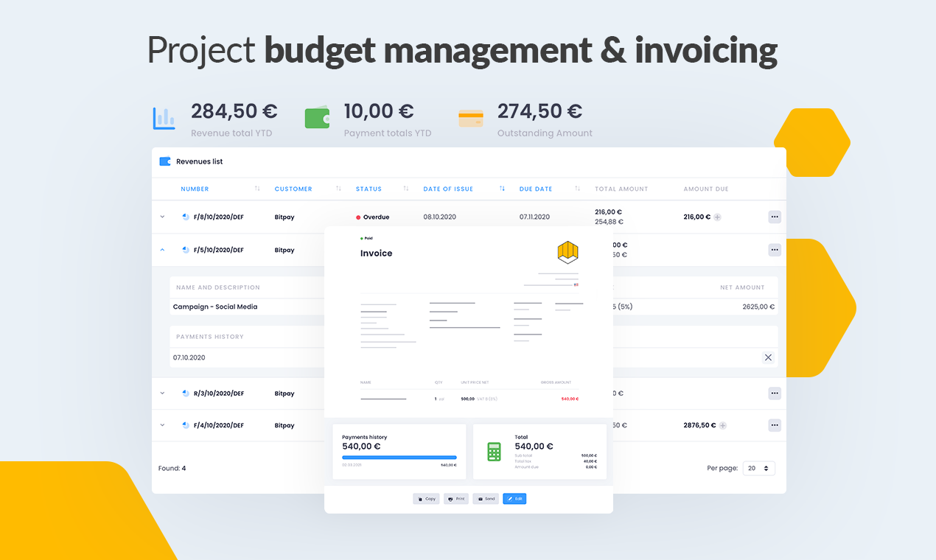Click the green wallet Payment totals icon
Image resolution: width=936 pixels, height=560 pixels.
317,116
